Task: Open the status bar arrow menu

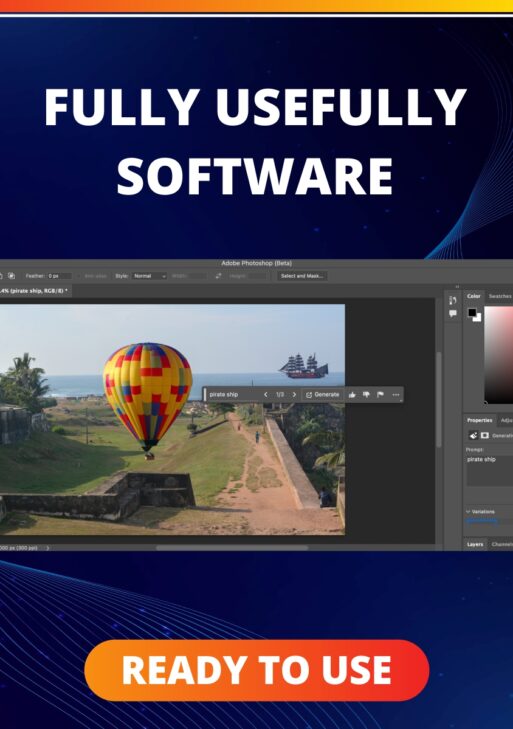Action: point(47,548)
